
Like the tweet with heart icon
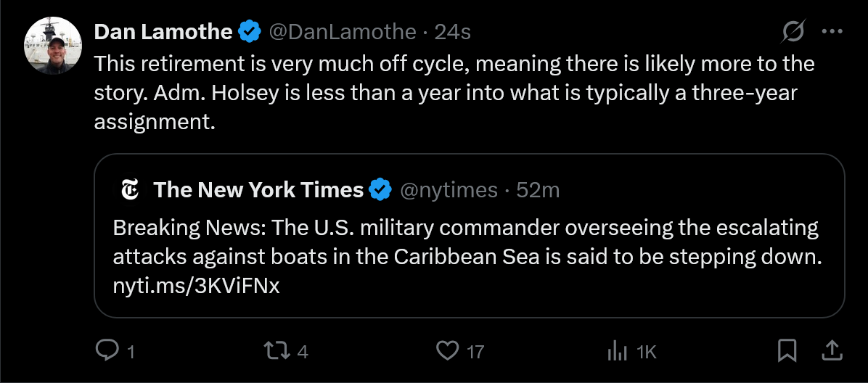coord(446,352)
